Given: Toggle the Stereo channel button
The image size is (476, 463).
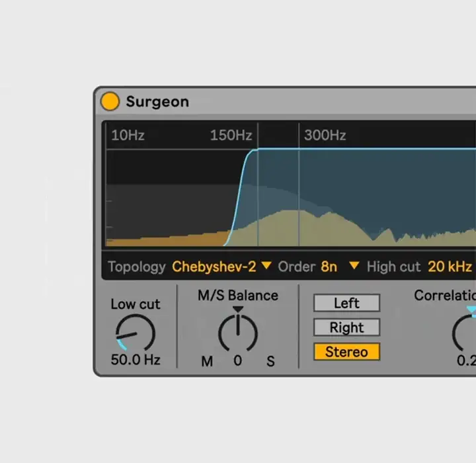Looking at the screenshot, I should coord(346,352).
